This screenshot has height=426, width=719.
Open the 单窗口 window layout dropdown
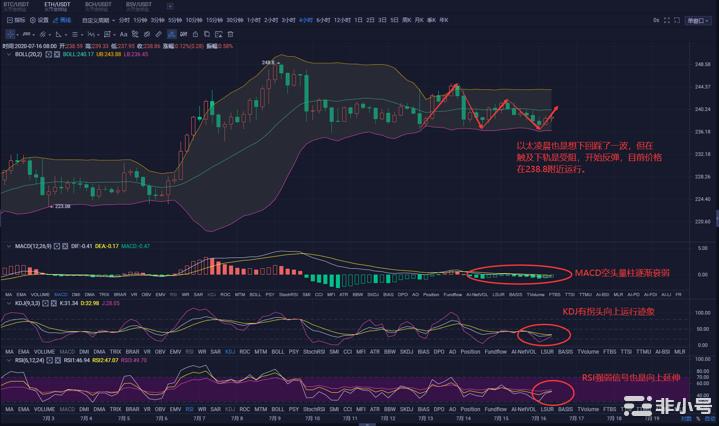(698, 21)
